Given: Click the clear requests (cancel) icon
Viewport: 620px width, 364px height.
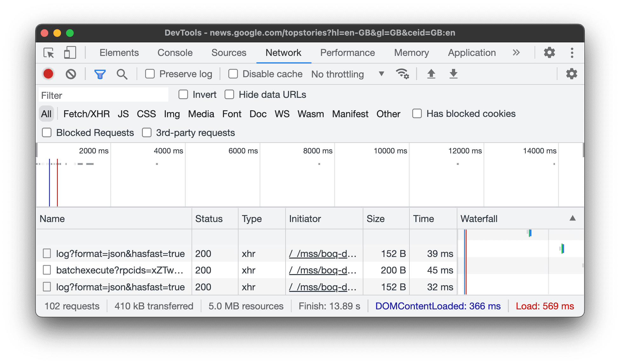Looking at the screenshot, I should [70, 73].
